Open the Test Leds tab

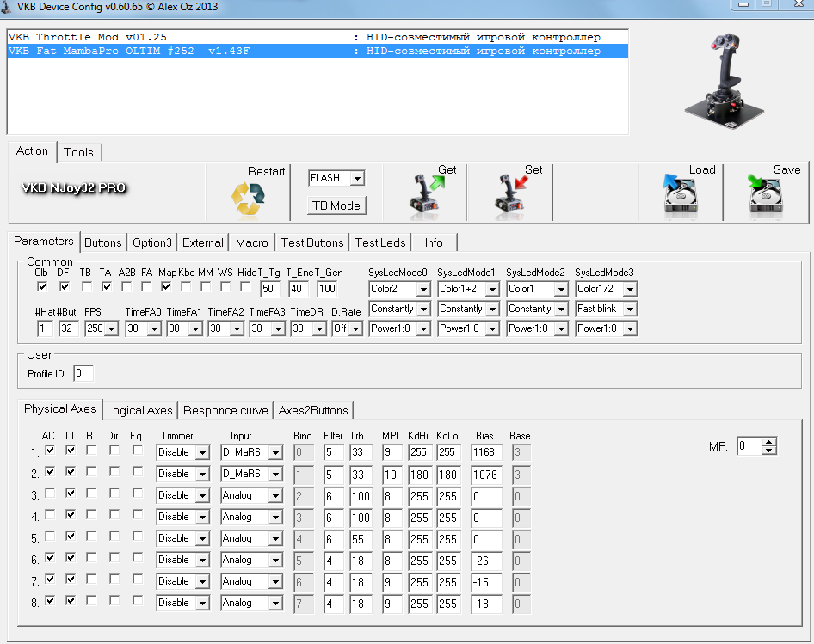pyautogui.click(x=380, y=242)
